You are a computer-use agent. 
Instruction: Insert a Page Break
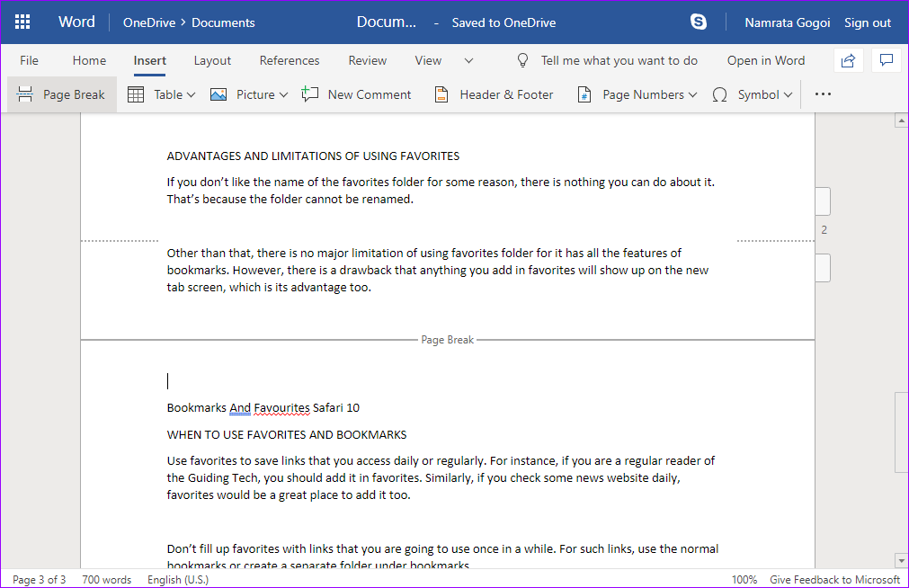click(x=61, y=94)
